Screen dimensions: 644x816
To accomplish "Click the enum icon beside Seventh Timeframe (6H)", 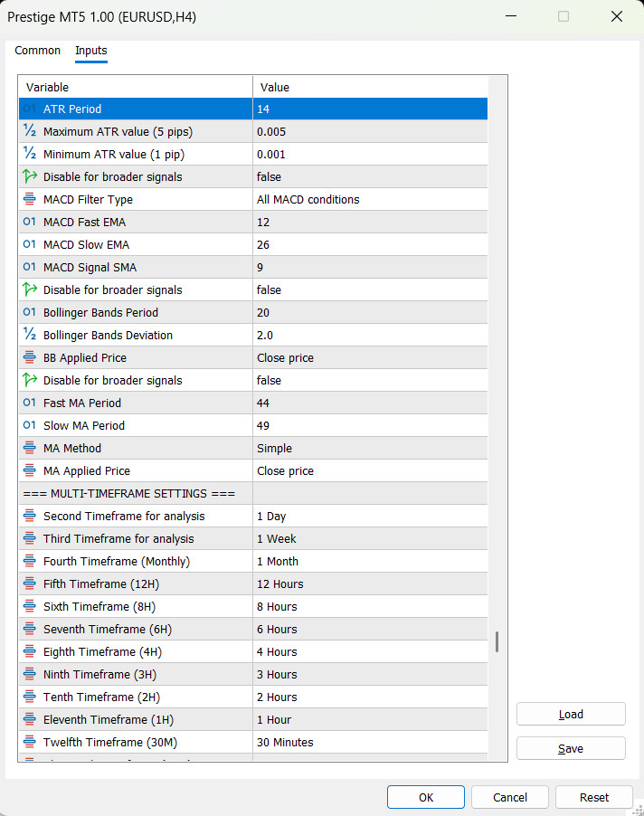I will 30,629.
